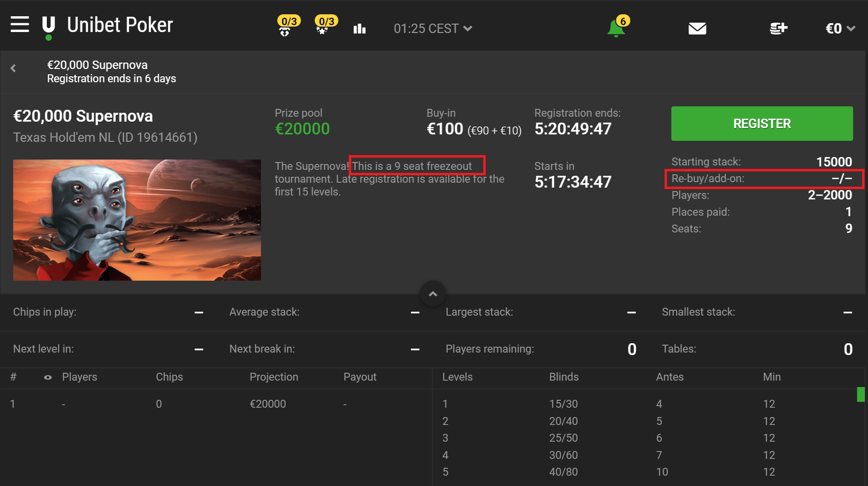Click the Seats value 9
Image resolution: width=868 pixels, height=486 pixels.
[849, 228]
